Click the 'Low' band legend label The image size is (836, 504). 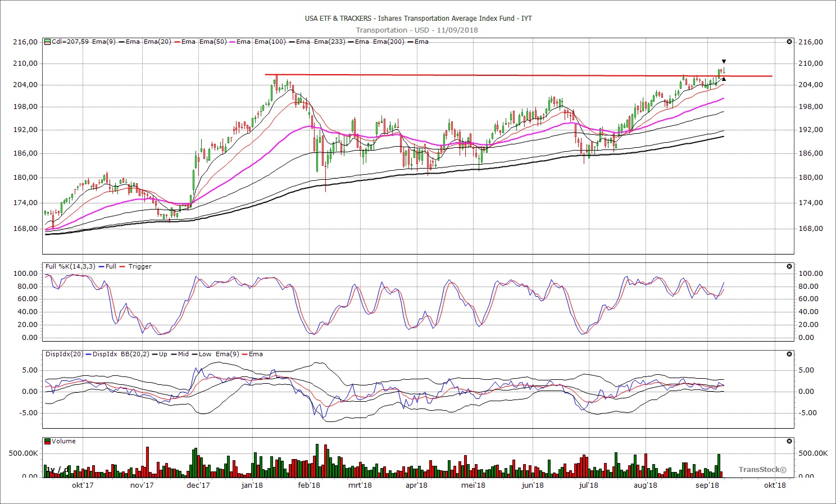point(205,354)
